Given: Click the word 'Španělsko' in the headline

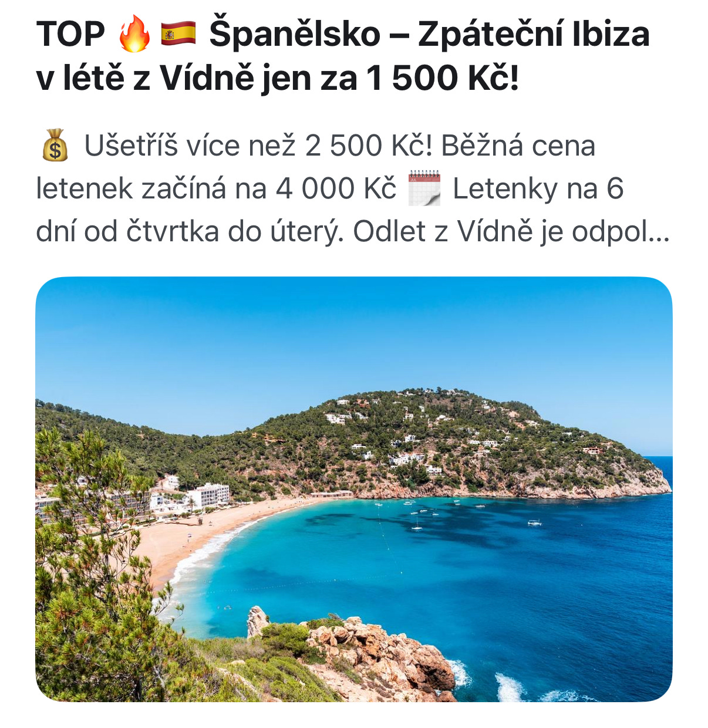Looking at the screenshot, I should (295, 34).
